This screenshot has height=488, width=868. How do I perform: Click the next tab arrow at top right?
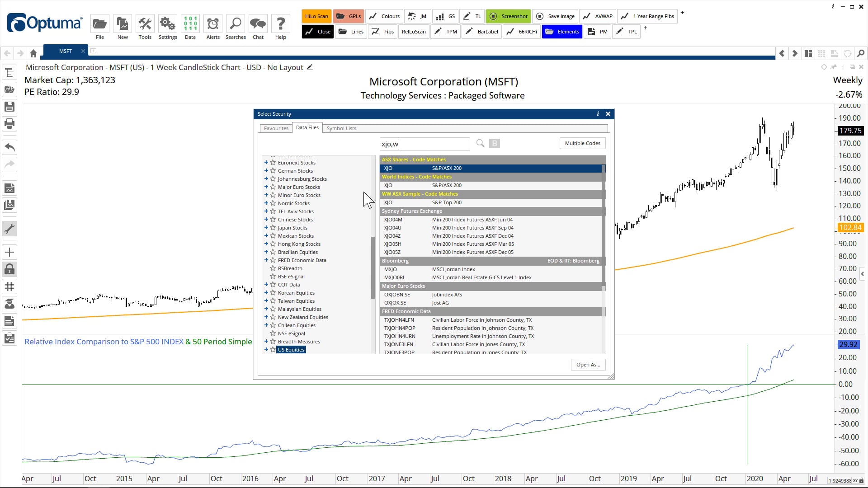(795, 53)
